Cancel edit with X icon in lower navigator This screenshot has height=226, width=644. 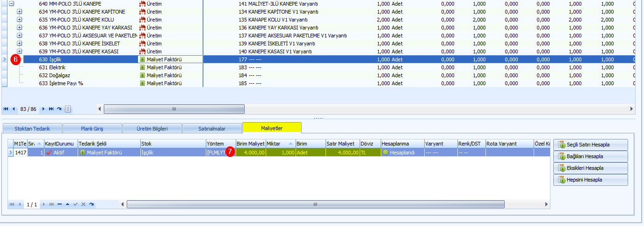click(83, 204)
